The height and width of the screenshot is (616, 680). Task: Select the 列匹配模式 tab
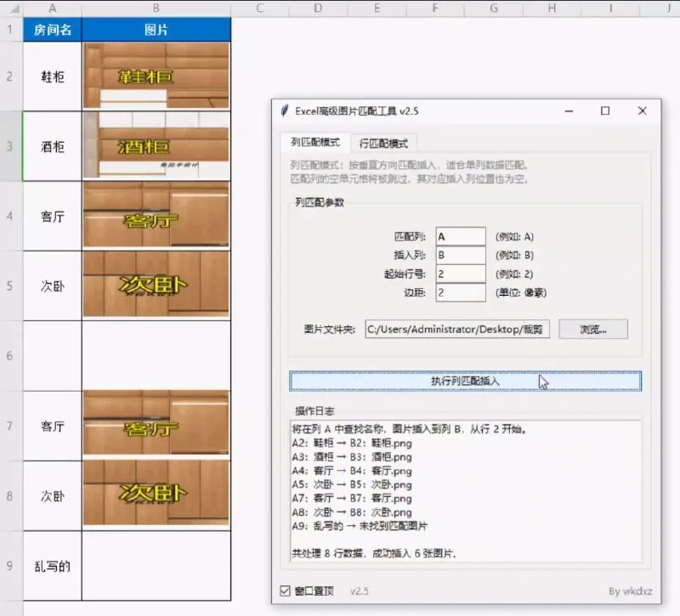315,143
